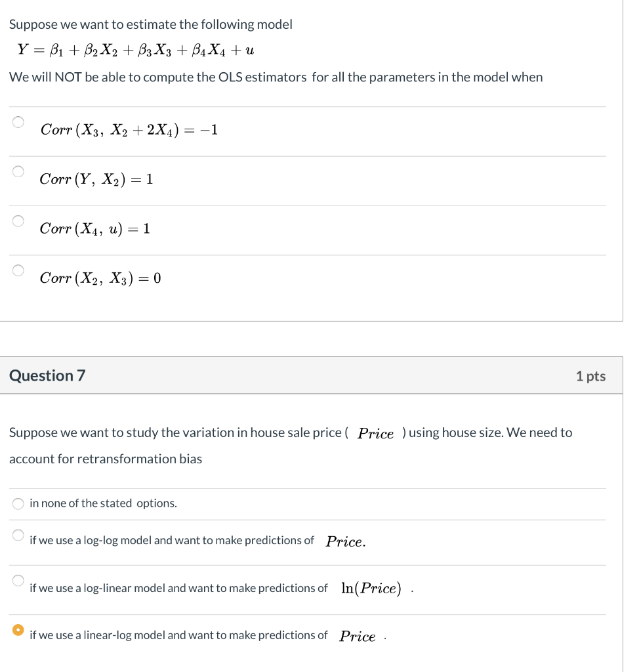Select the radio button for Corr(X3, X2+2X4) = -1
639x672 pixels.
coord(18,121)
